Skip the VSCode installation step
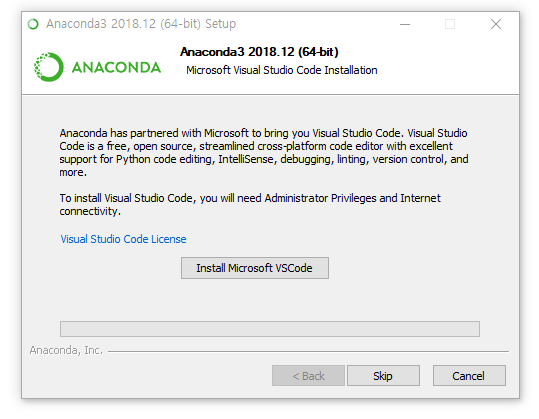Image resolution: width=539 pixels, height=419 pixels. pos(383,375)
